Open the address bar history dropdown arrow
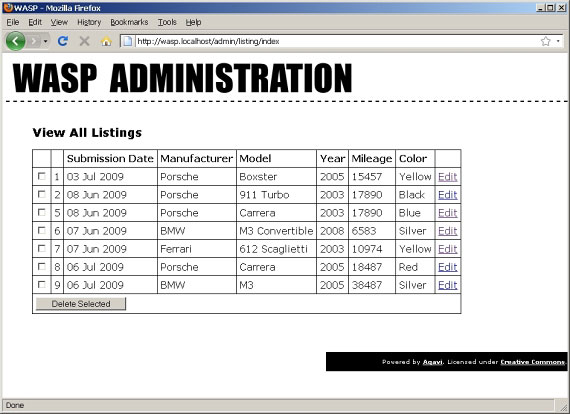570x414 pixels. pyautogui.click(x=558, y=41)
